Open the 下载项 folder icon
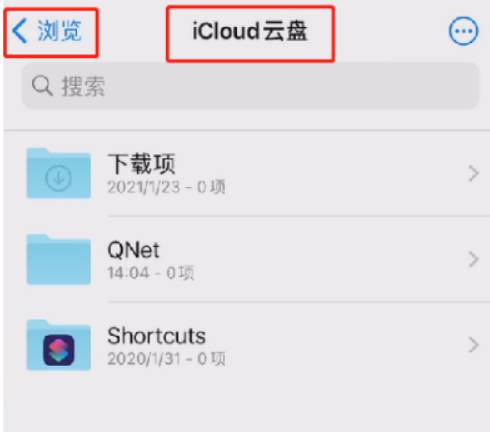This screenshot has width=490, height=437. [x=59, y=173]
